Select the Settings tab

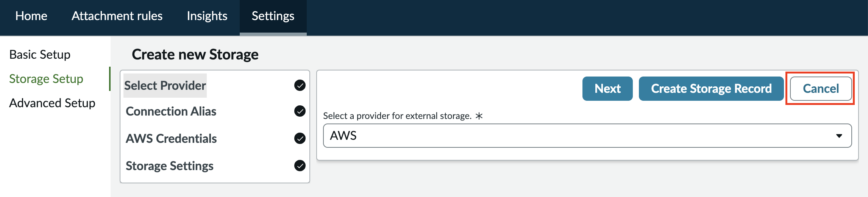click(x=273, y=16)
